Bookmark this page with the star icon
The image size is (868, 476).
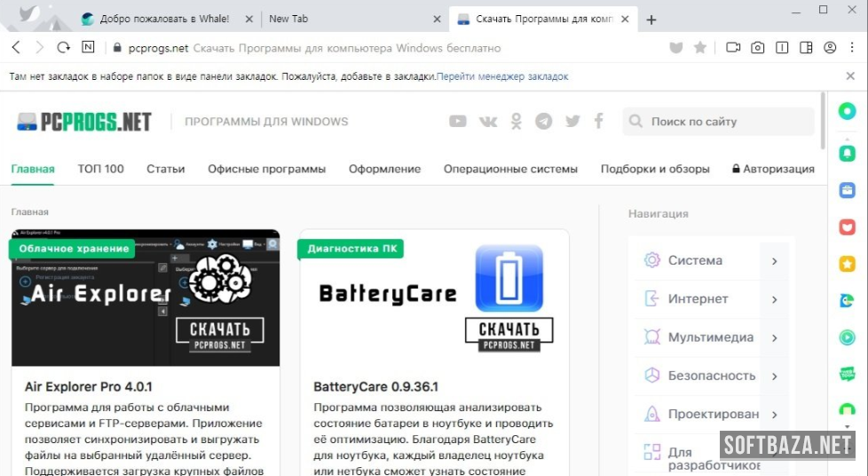(700, 48)
